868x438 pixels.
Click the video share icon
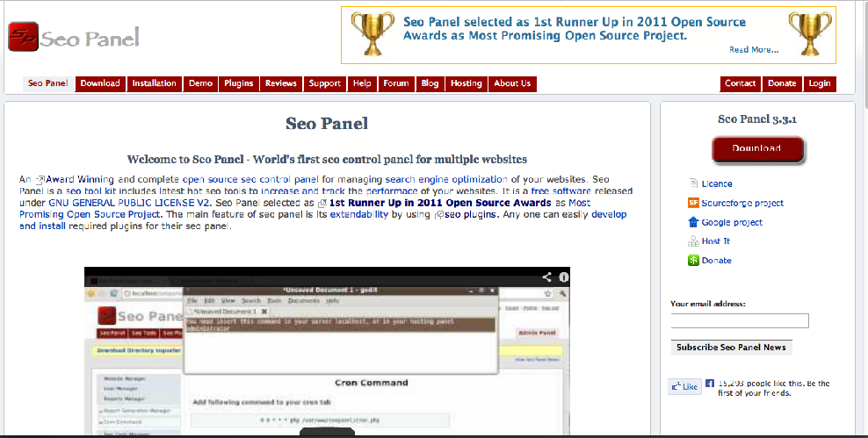(x=546, y=277)
